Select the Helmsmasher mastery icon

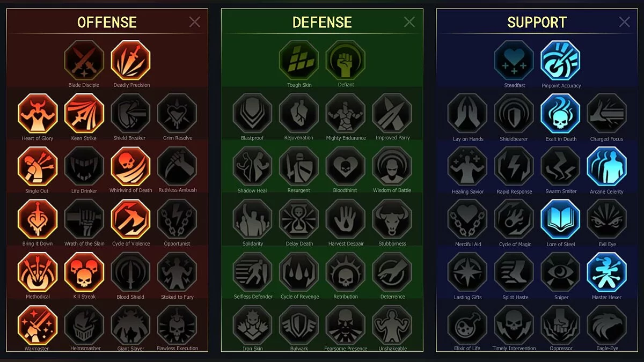tap(84, 325)
